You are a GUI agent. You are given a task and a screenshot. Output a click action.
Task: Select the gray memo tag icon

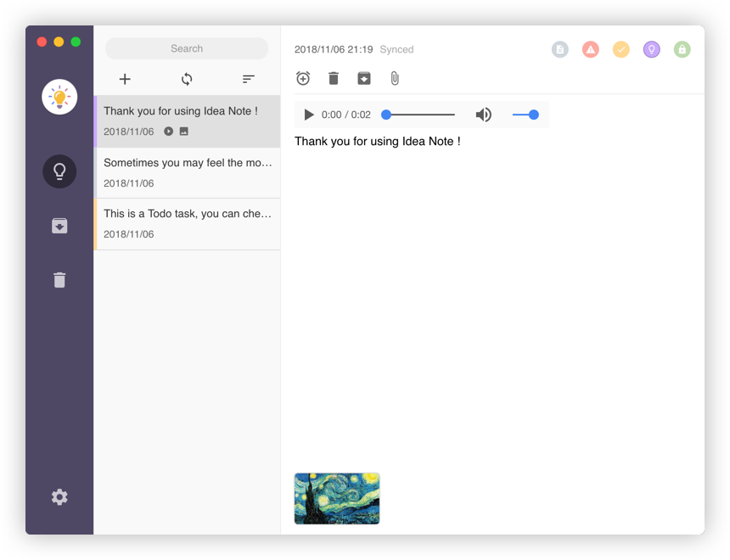tap(560, 49)
